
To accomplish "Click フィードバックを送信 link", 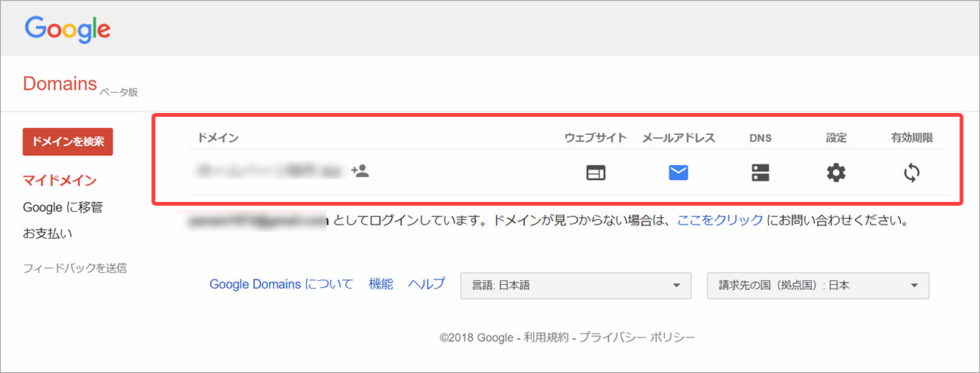I will point(75,268).
